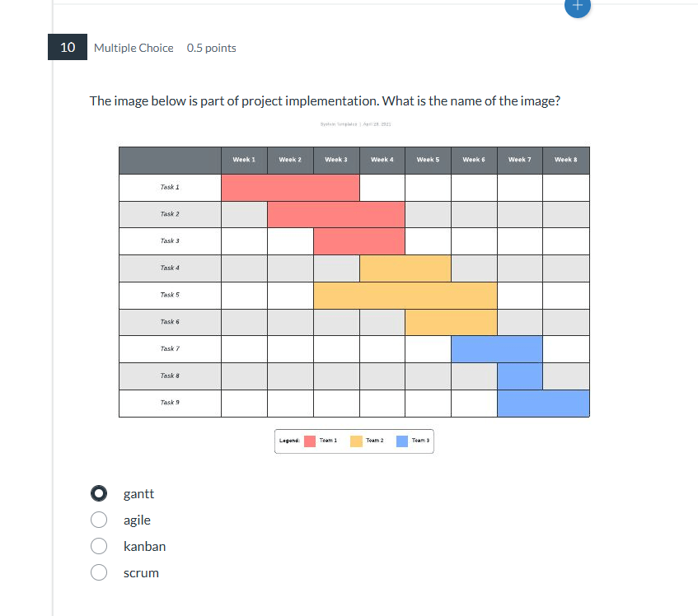Click the "Multiple Choice" question type label
Image resolution: width=698 pixels, height=616 pixels.
pos(134,48)
